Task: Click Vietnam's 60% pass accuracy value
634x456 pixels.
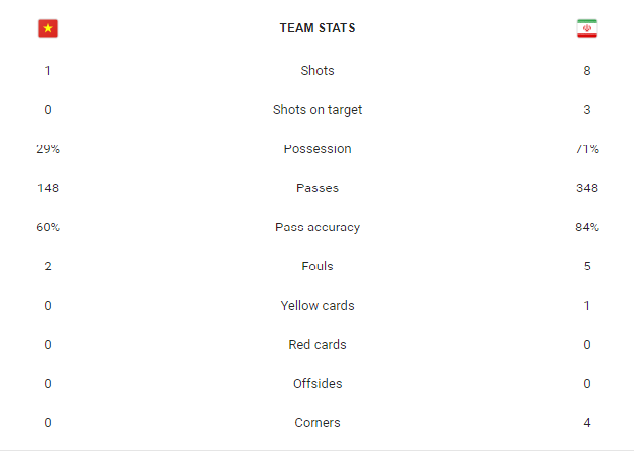Action: 48,227
